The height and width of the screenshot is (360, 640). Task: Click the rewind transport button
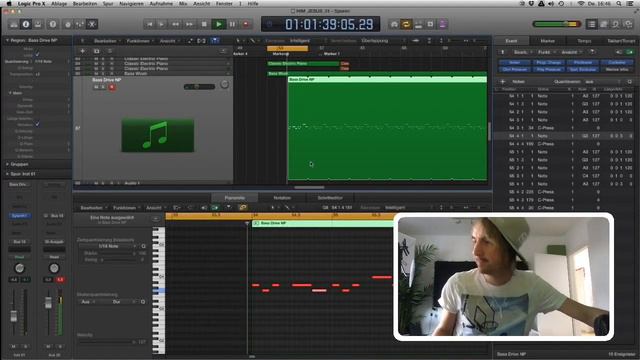click(x=176, y=24)
